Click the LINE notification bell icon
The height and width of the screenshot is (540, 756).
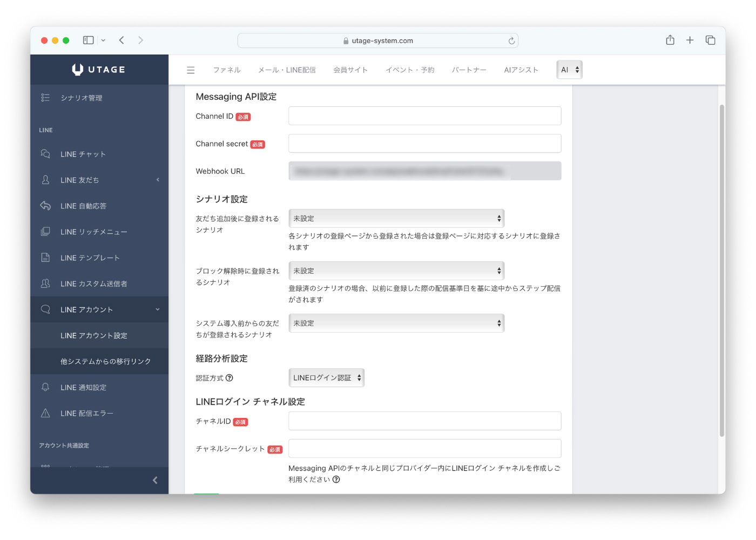(45, 387)
